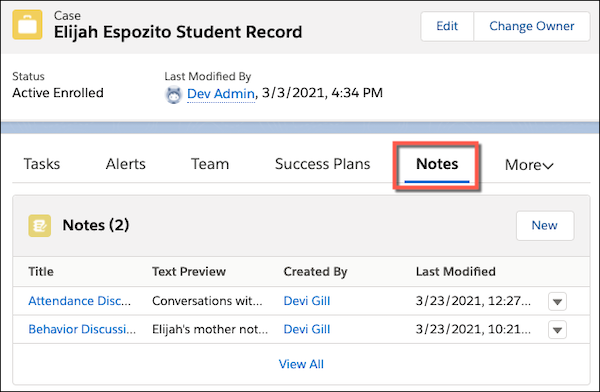Screen dimensions: 600x392
Task: Click the '3/23/2021, 10:21...' date cell
Action: click(473, 329)
